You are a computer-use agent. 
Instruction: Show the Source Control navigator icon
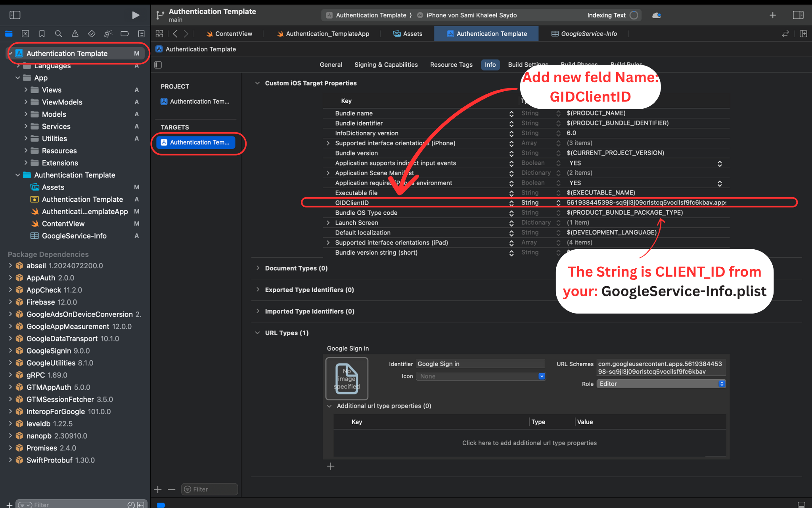tap(25, 34)
